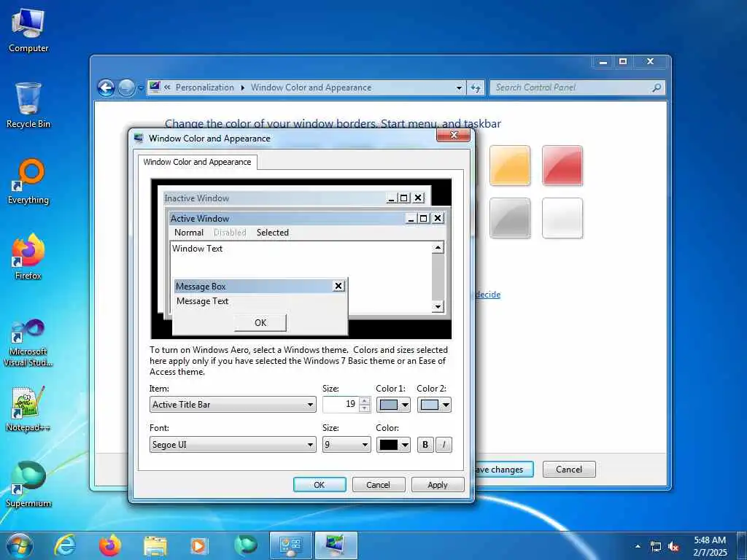The image size is (747, 560).
Task: Select the gray window color swatch
Action: pyautogui.click(x=510, y=217)
